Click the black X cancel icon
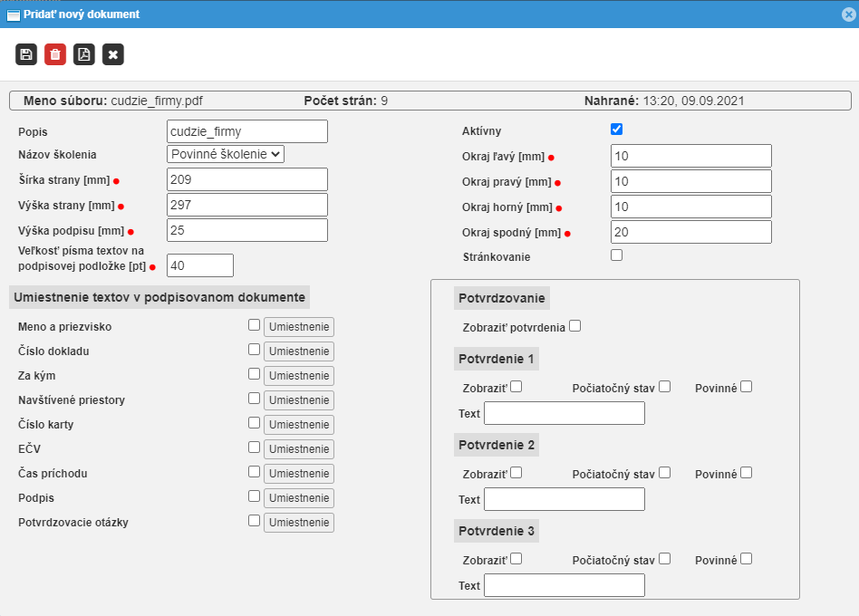 click(x=113, y=54)
